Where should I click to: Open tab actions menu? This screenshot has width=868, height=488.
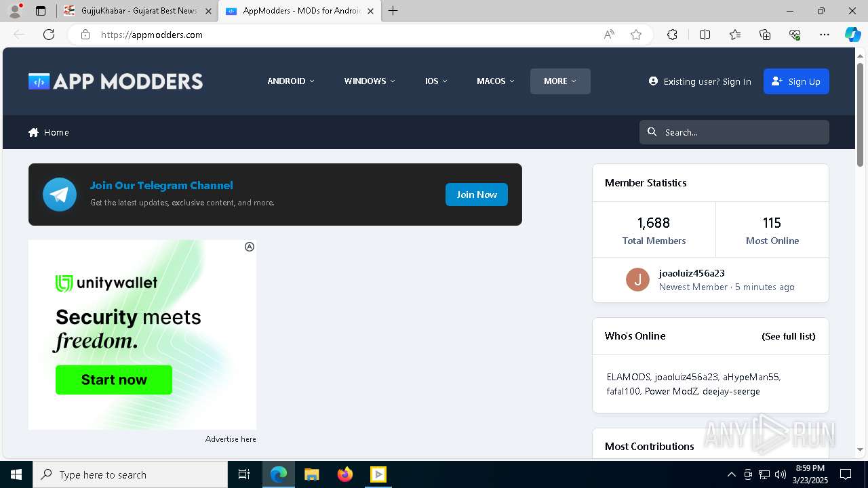(x=41, y=11)
